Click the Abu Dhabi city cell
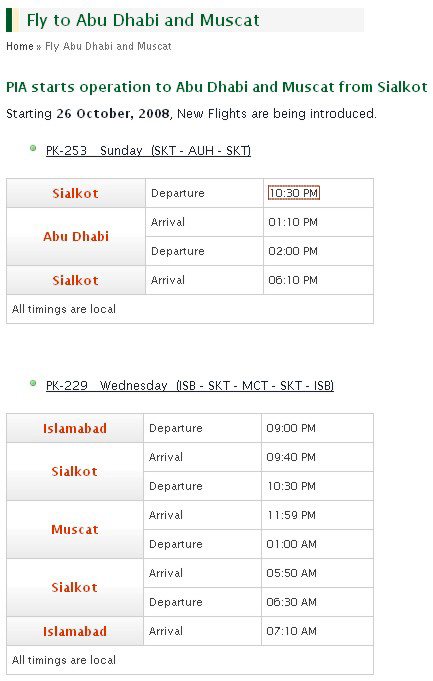The image size is (433, 681). tap(76, 237)
